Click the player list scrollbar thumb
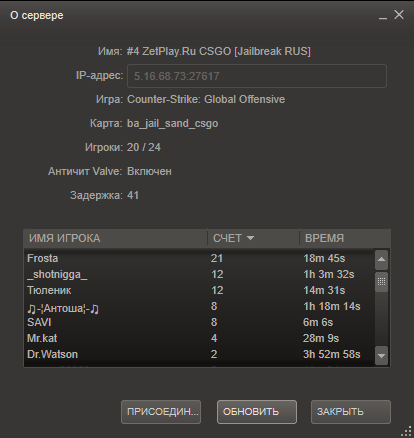This screenshot has height=438, width=414. [x=381, y=282]
